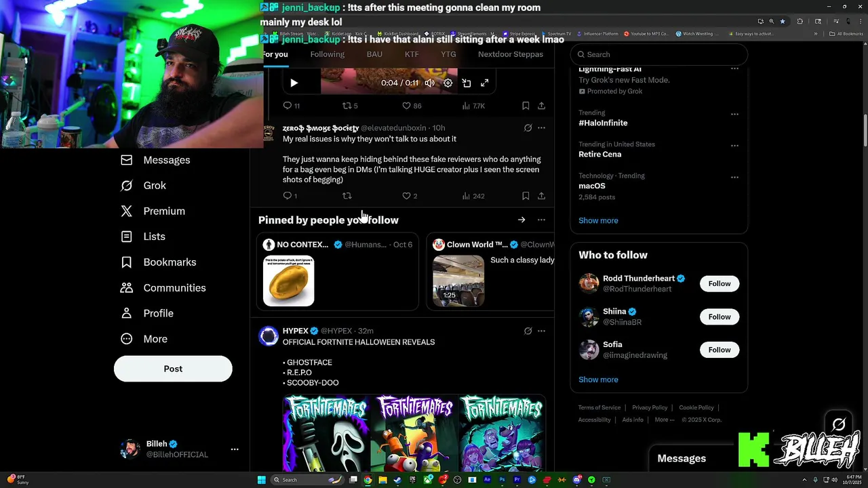
Task: Open more options on elevatedunboxin post
Action: 541,127
